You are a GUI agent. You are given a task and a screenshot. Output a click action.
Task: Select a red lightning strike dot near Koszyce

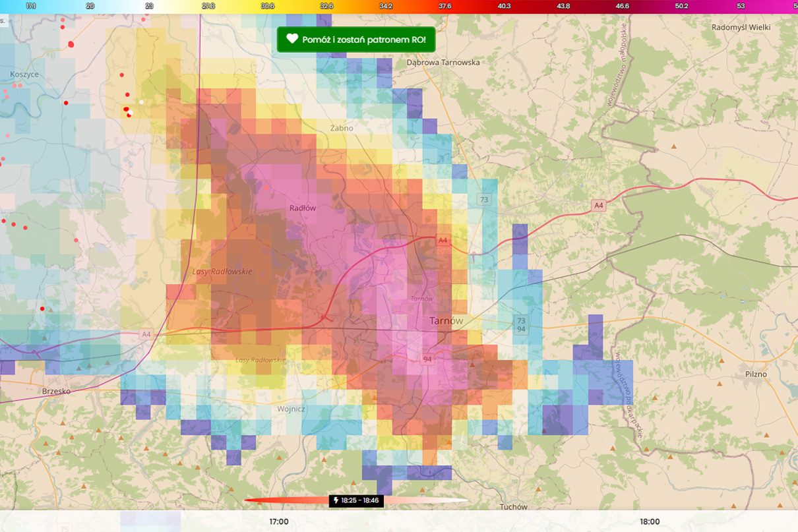(66, 103)
